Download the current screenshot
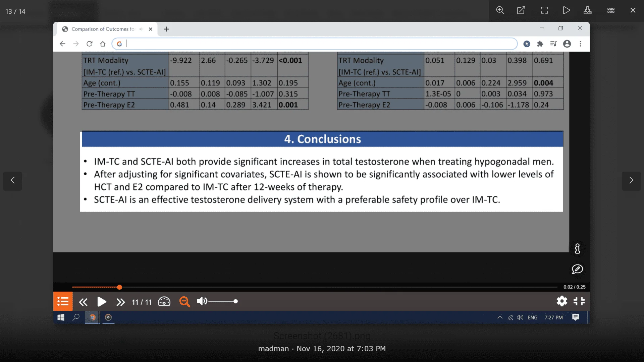Screen dimensions: 644x362 tap(587, 10)
